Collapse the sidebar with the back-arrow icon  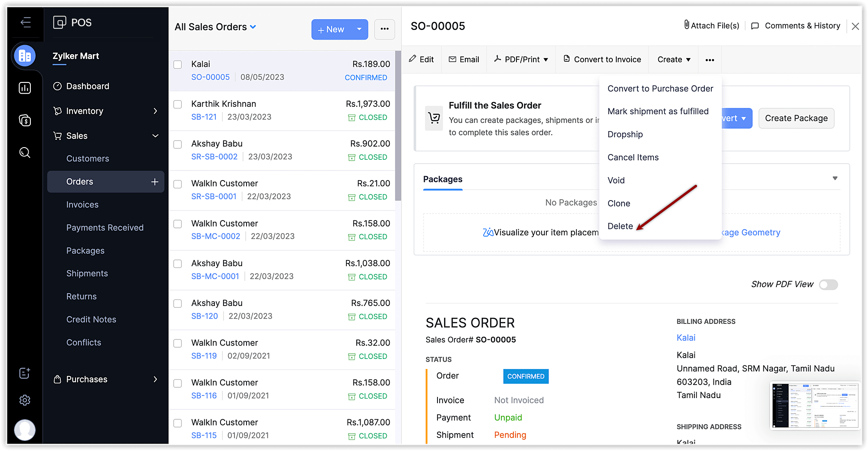point(26,22)
